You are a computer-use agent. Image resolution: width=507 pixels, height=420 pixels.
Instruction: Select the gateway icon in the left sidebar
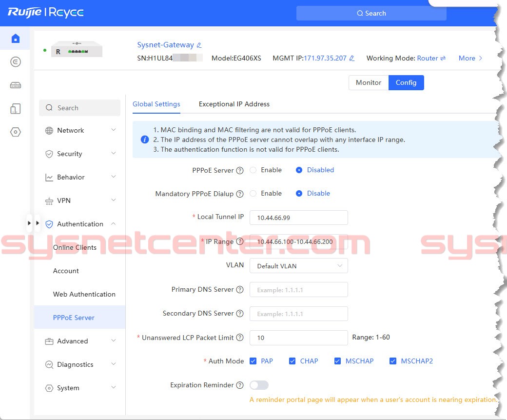15,62
